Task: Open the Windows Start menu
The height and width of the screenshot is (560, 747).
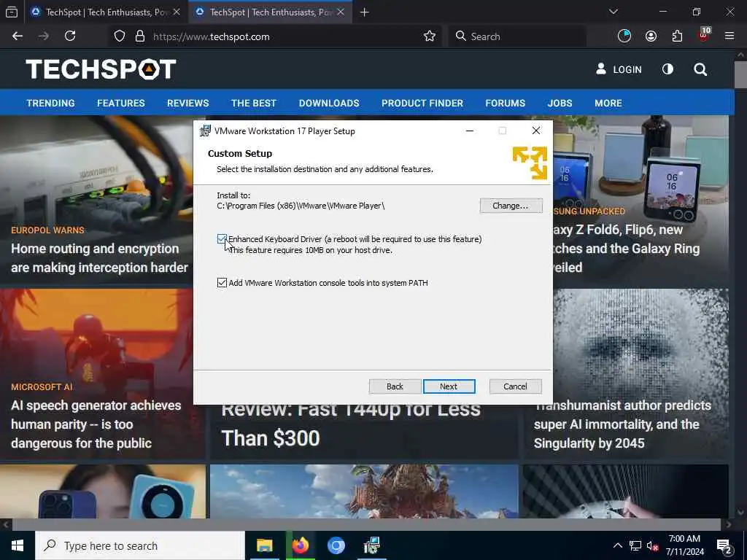Action: [x=18, y=545]
